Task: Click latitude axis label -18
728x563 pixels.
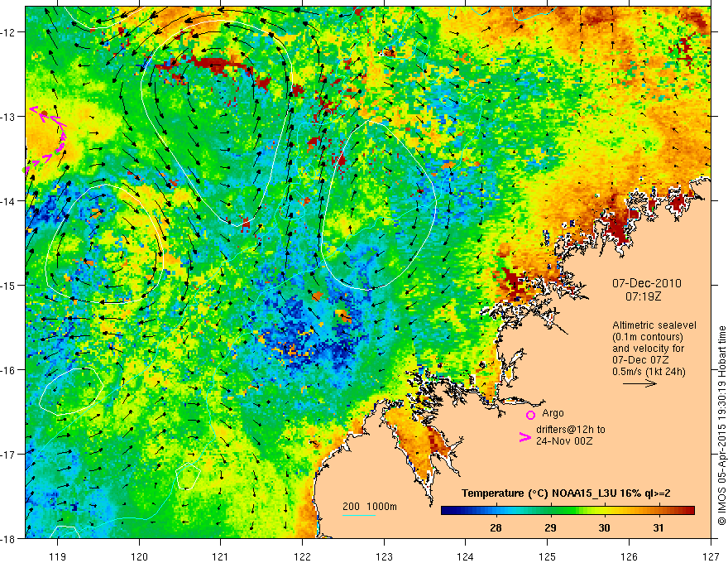Action: 9,539
